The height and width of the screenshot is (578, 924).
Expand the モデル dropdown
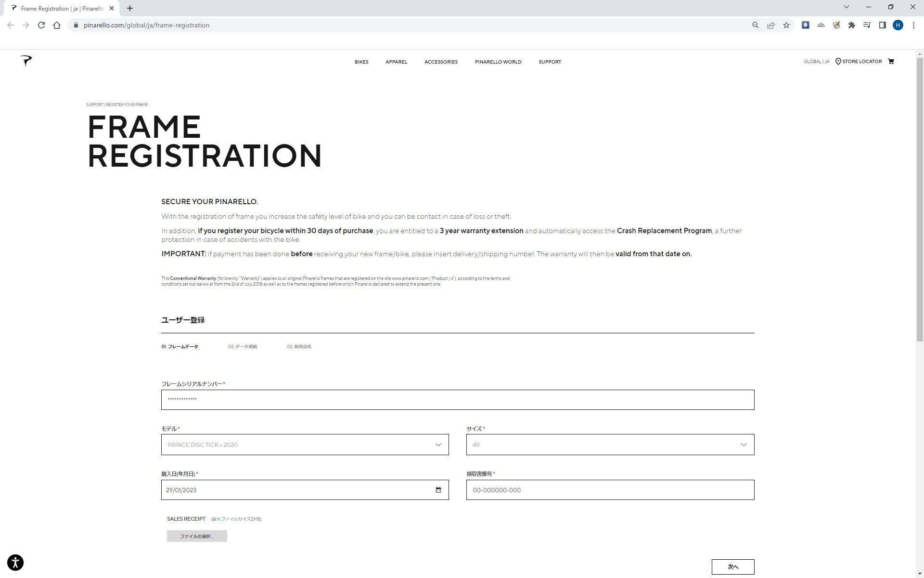tap(305, 445)
